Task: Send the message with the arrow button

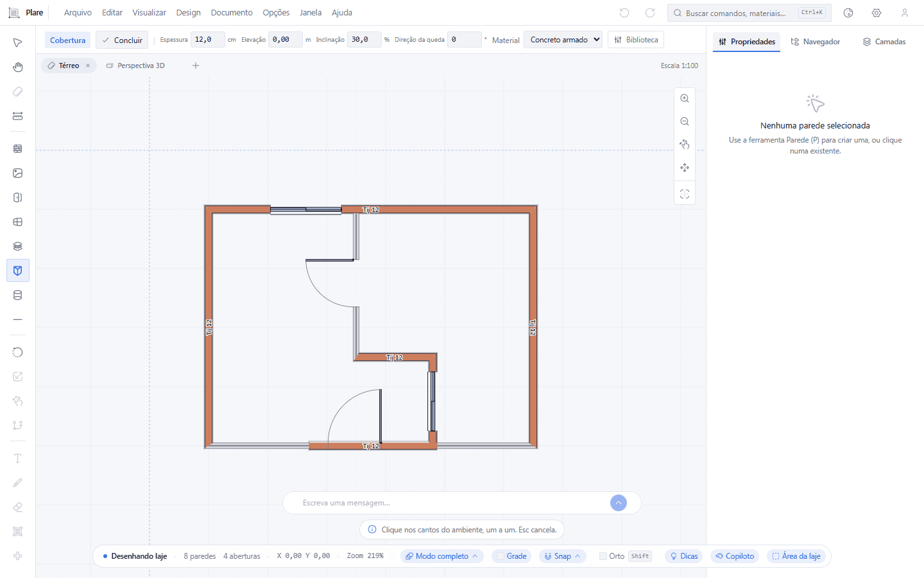Action: [619, 503]
